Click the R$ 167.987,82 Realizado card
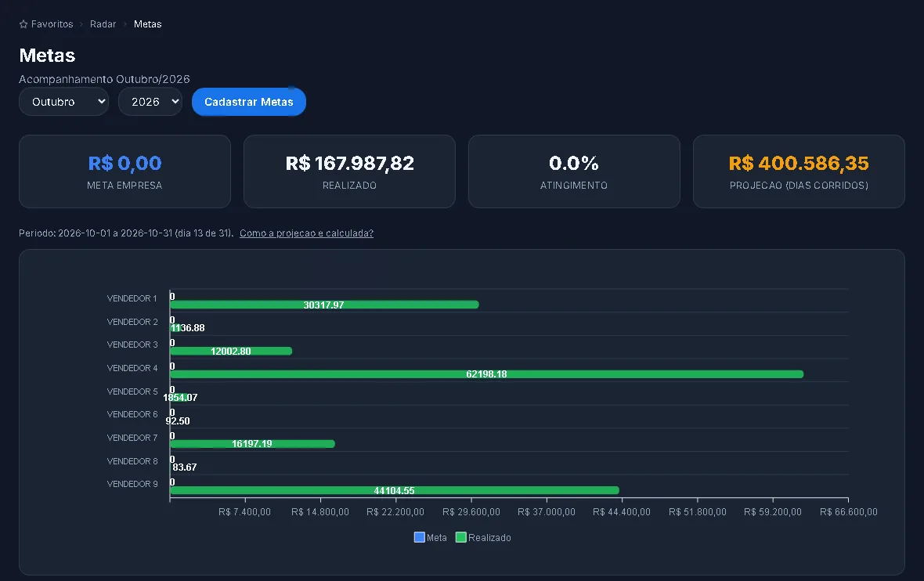 tap(349, 171)
